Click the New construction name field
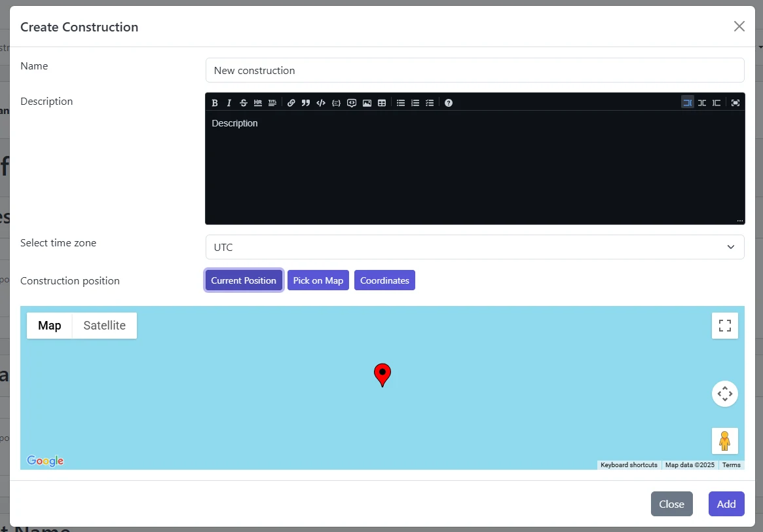The height and width of the screenshot is (532, 763). [475, 70]
